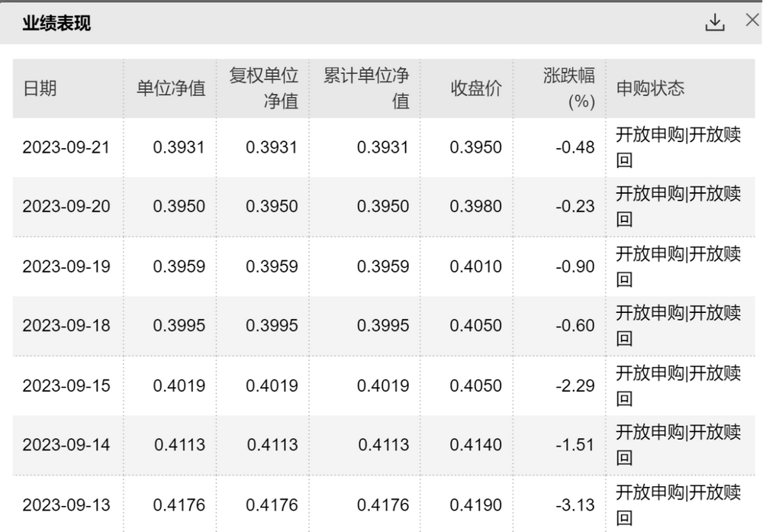Click the 2023-09-19 date cell

[x=66, y=266]
